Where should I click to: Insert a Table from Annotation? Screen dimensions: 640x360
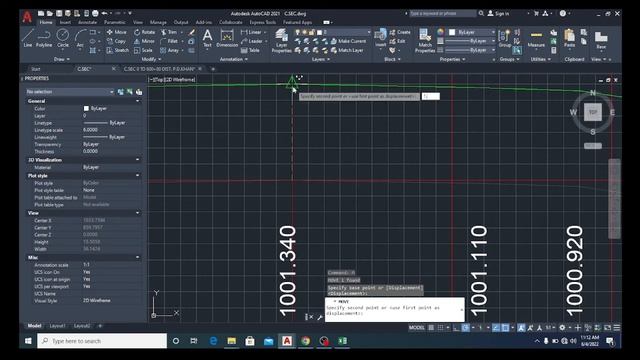[x=250, y=50]
